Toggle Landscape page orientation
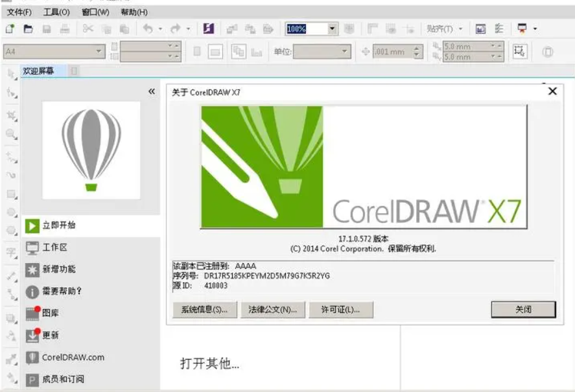The height and width of the screenshot is (392, 575). [215, 52]
